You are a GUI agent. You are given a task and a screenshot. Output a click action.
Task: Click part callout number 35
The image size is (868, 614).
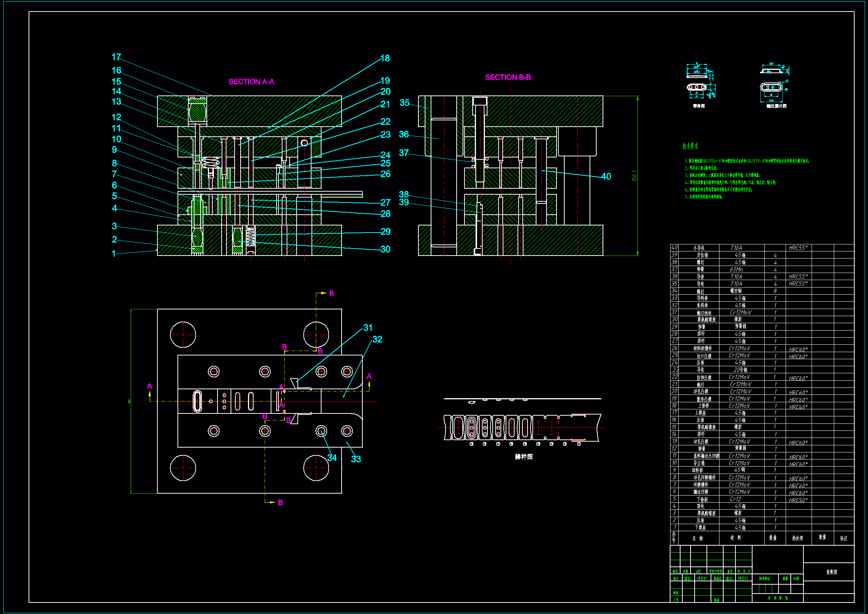point(405,103)
